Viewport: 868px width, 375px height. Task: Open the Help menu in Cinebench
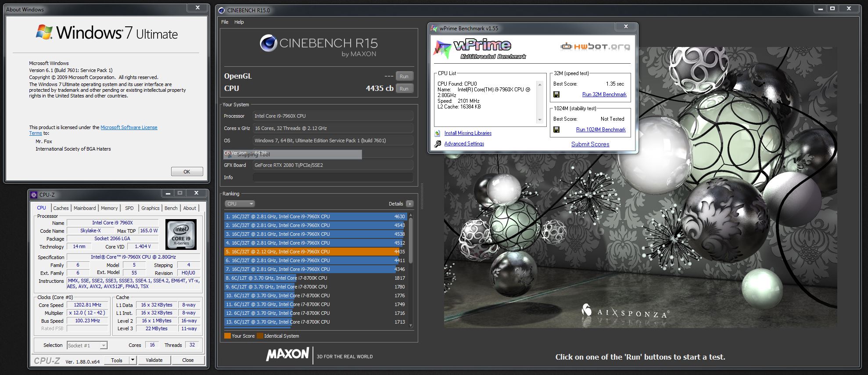pyautogui.click(x=239, y=22)
